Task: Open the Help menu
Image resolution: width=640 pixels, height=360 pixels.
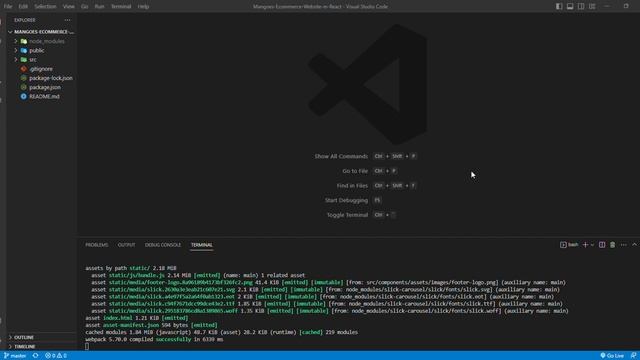Action: (143, 7)
